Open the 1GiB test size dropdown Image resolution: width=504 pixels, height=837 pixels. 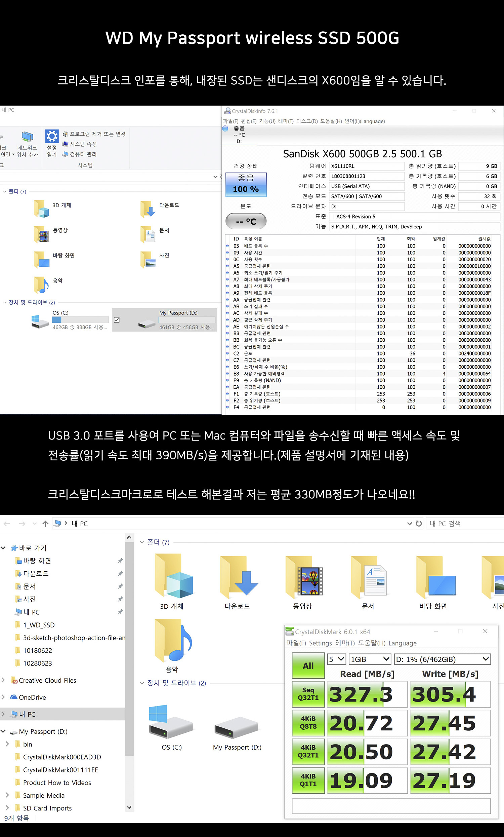click(x=370, y=659)
